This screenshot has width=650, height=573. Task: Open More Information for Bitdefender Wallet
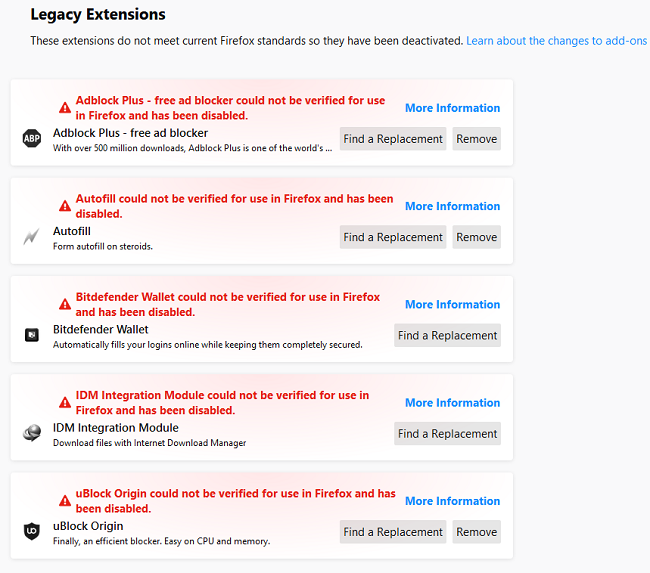[452, 304]
